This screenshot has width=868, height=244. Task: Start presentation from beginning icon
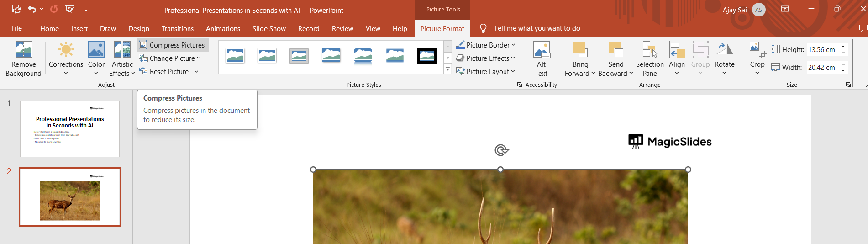click(70, 9)
